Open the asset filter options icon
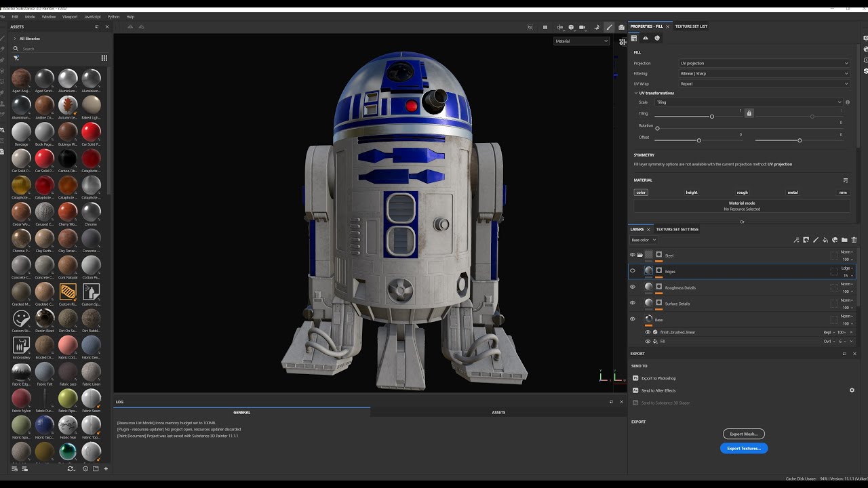Viewport: 868px width, 488px height. pyautogui.click(x=16, y=58)
